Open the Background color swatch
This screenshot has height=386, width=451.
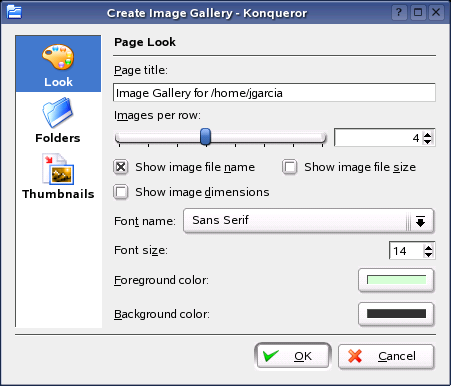396,314
